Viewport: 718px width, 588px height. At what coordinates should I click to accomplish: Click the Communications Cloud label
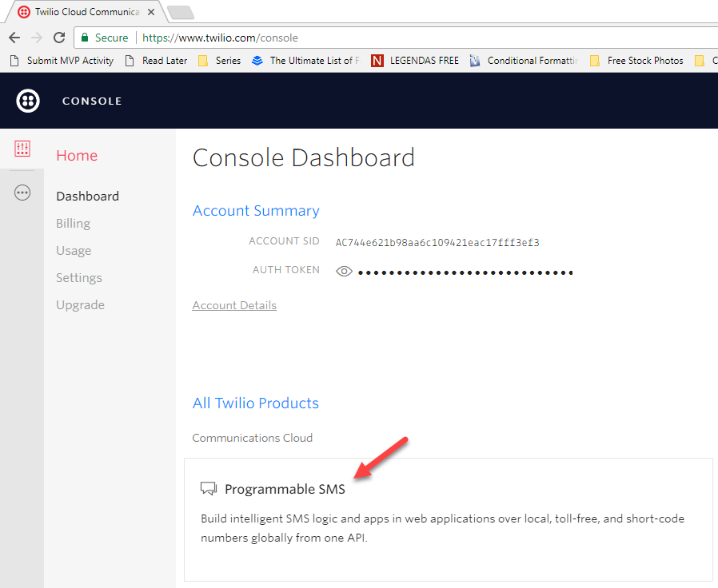click(253, 438)
